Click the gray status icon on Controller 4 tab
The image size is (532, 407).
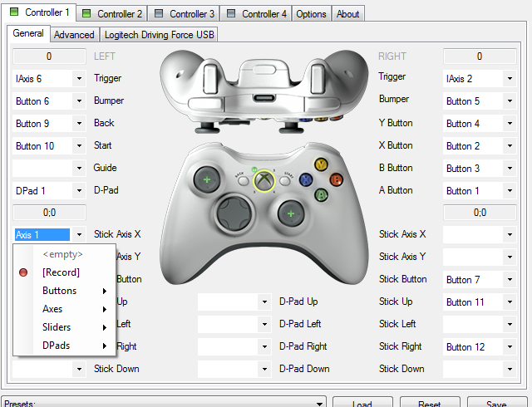click(231, 13)
